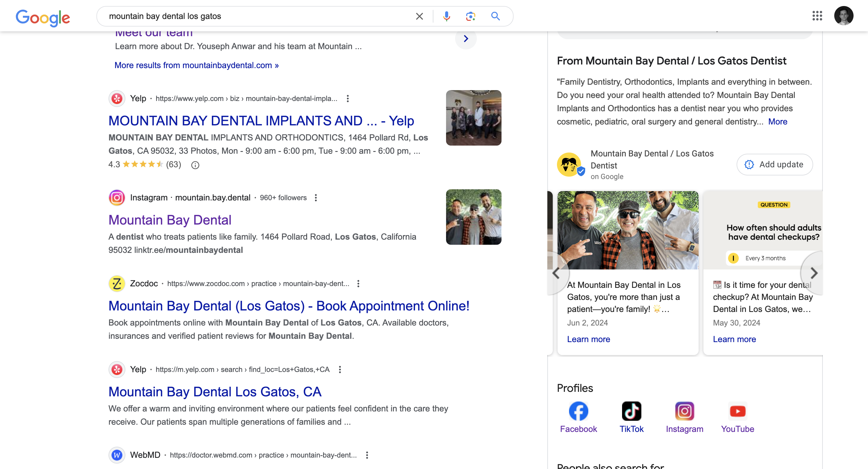Image resolution: width=868 pixels, height=469 pixels.
Task: Open the three-dot menu for the Yelp business result
Action: click(348, 98)
